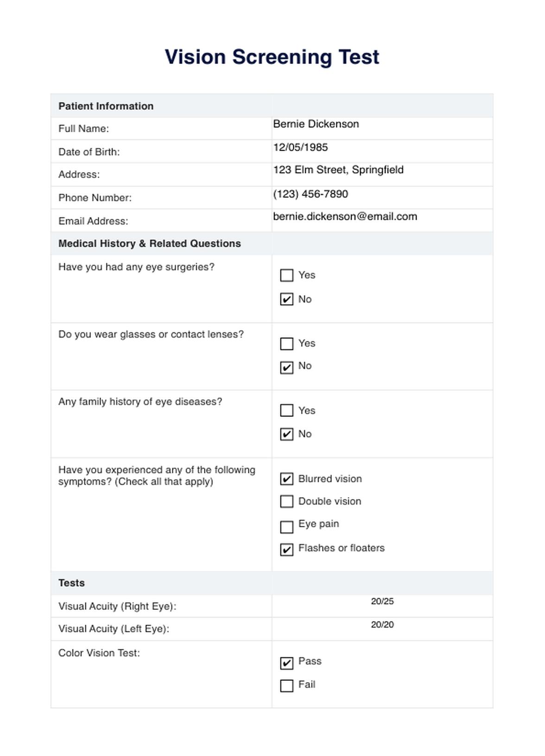Click the Address field with 123 Elm Street
The image size is (545, 756).
[338, 170]
